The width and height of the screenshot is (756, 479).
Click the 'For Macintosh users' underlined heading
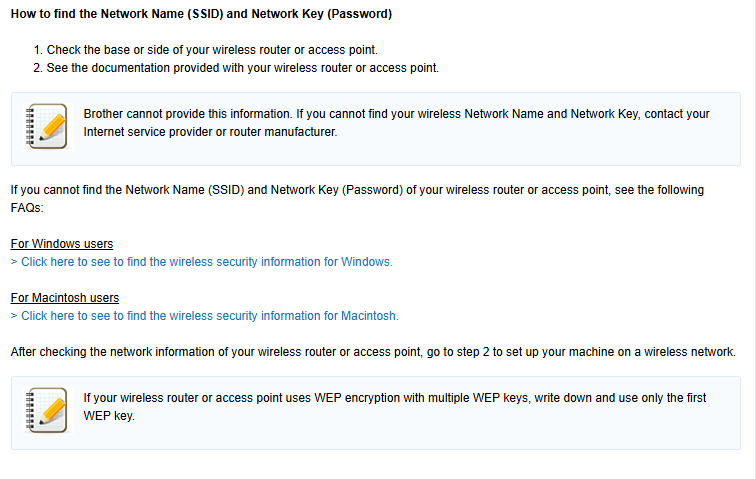[x=65, y=298]
